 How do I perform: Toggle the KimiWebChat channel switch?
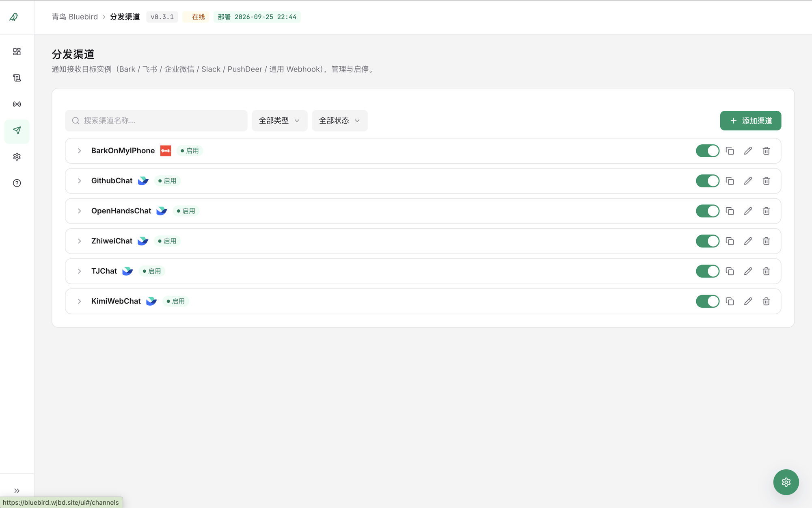tap(708, 301)
